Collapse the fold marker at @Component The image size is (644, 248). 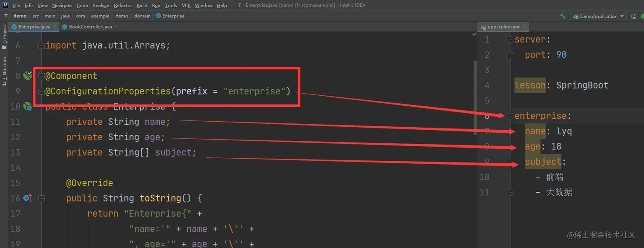click(x=41, y=76)
